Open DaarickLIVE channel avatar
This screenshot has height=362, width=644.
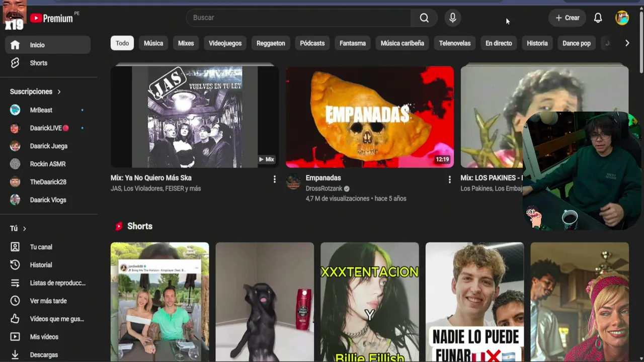click(x=15, y=128)
